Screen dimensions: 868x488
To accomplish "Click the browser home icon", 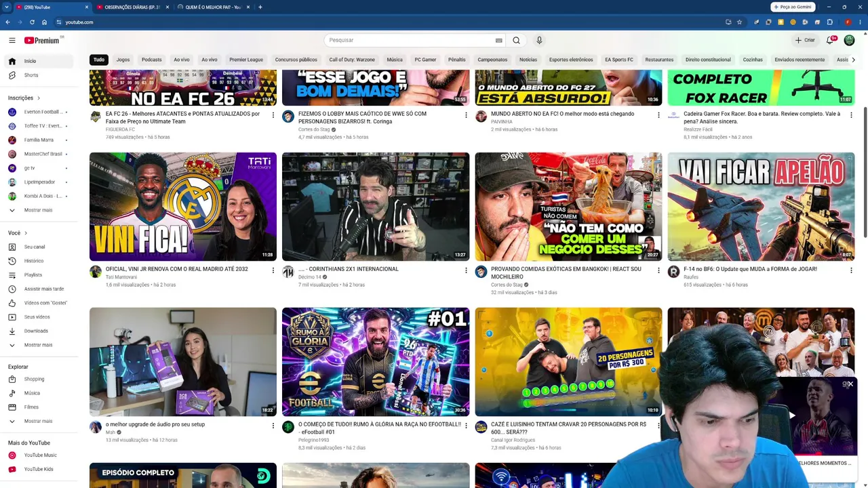I will [44, 22].
